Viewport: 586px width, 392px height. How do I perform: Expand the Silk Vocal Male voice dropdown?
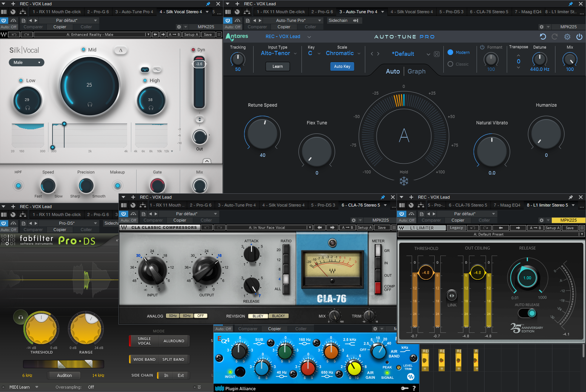26,63
